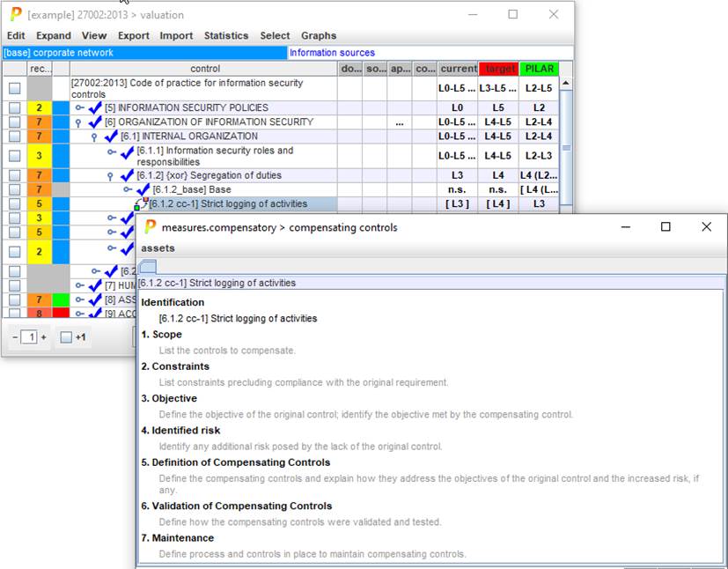Click the checkmark icon for Segregation of duties
728x569 pixels.
[x=127, y=175]
